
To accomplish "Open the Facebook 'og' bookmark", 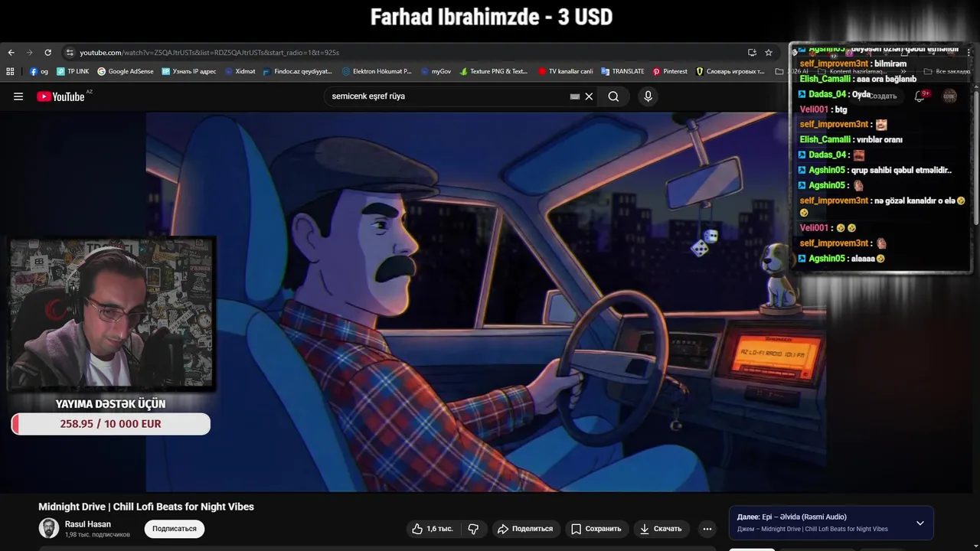I will 39,71.
